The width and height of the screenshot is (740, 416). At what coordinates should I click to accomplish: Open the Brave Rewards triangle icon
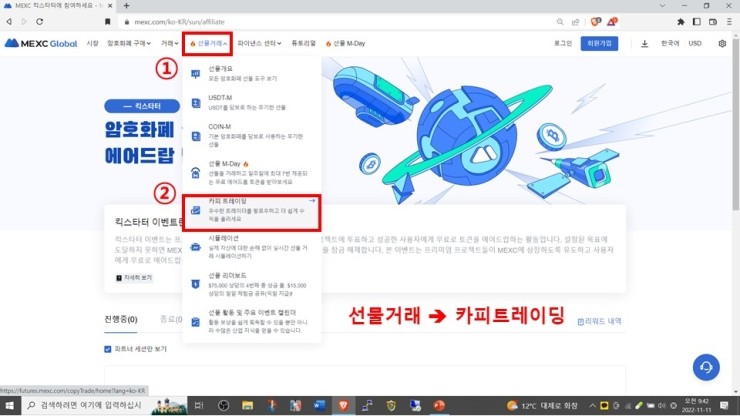612,22
